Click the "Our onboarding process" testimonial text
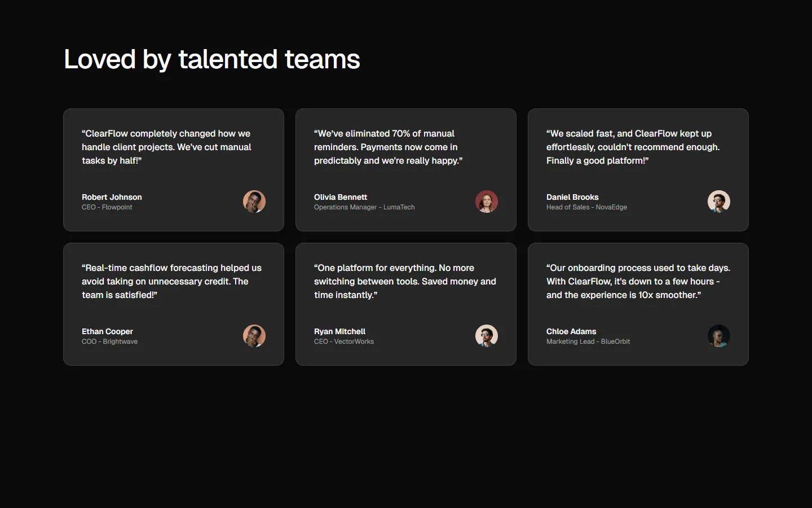The width and height of the screenshot is (812, 508). coord(638,281)
